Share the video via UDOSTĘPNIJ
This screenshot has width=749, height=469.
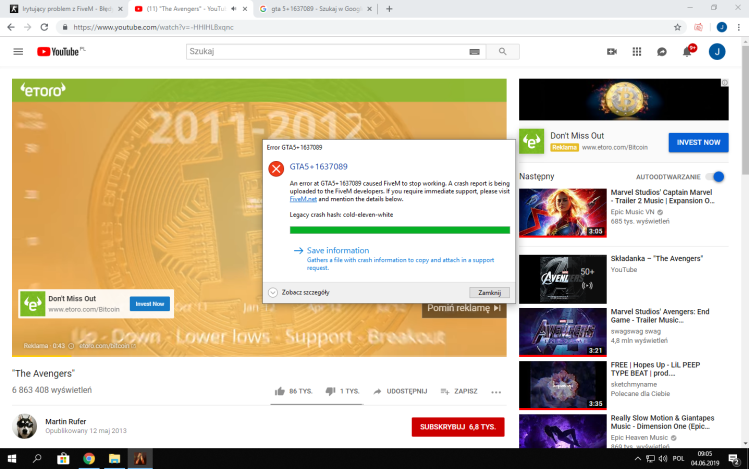[x=400, y=391]
